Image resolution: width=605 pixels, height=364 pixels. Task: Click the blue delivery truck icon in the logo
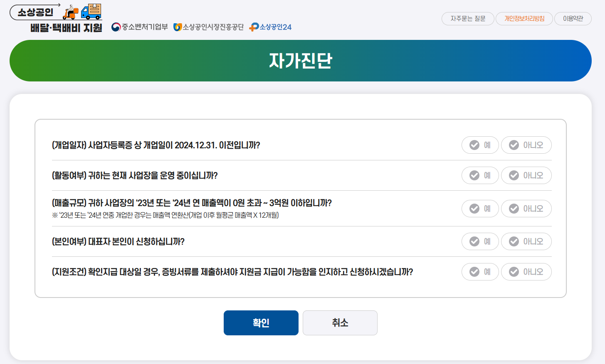(x=91, y=11)
